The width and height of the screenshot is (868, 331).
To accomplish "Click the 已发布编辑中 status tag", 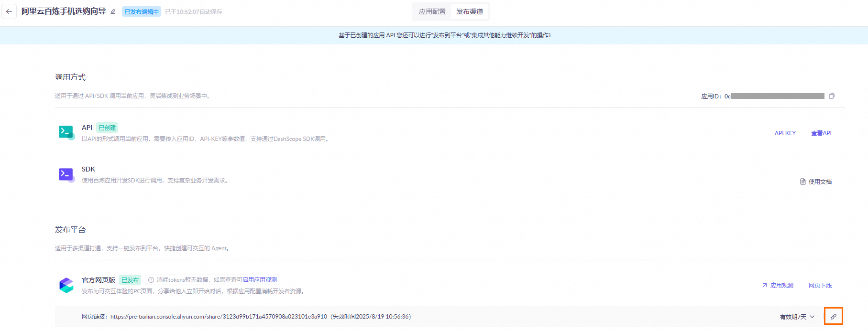I will pos(142,11).
